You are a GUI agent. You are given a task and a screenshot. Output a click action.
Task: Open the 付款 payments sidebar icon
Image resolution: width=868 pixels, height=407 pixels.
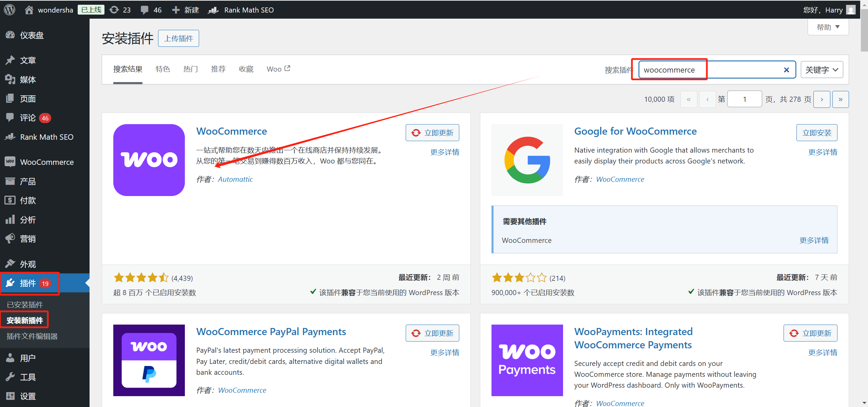pyautogui.click(x=10, y=200)
